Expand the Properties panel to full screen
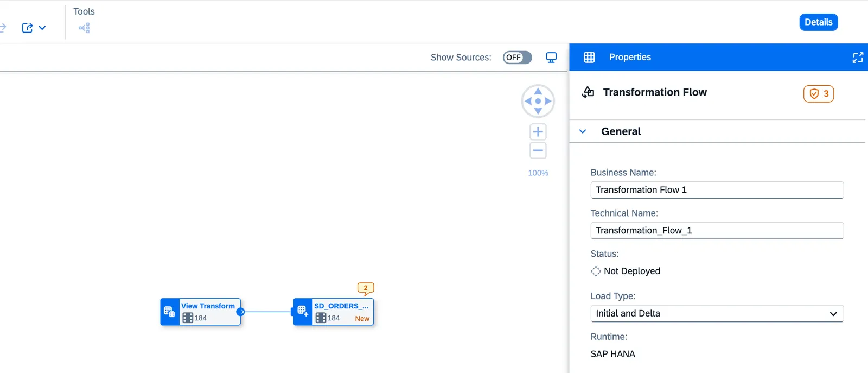868x373 pixels. point(858,58)
